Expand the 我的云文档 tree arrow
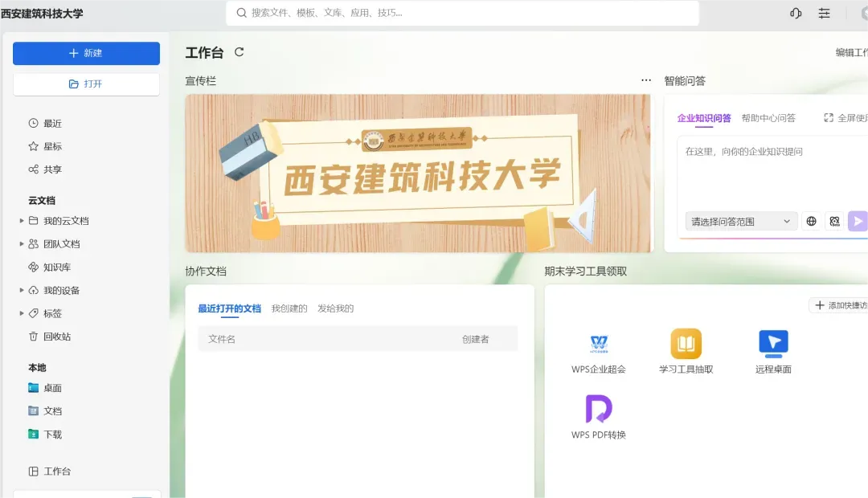Screen dimensions: 868x498 [x=22, y=221]
